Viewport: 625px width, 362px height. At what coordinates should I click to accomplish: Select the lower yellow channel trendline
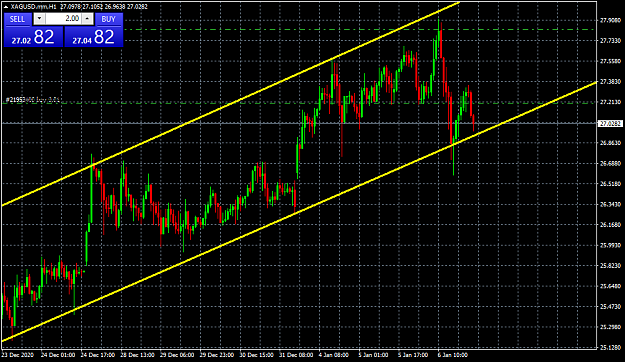299,211
